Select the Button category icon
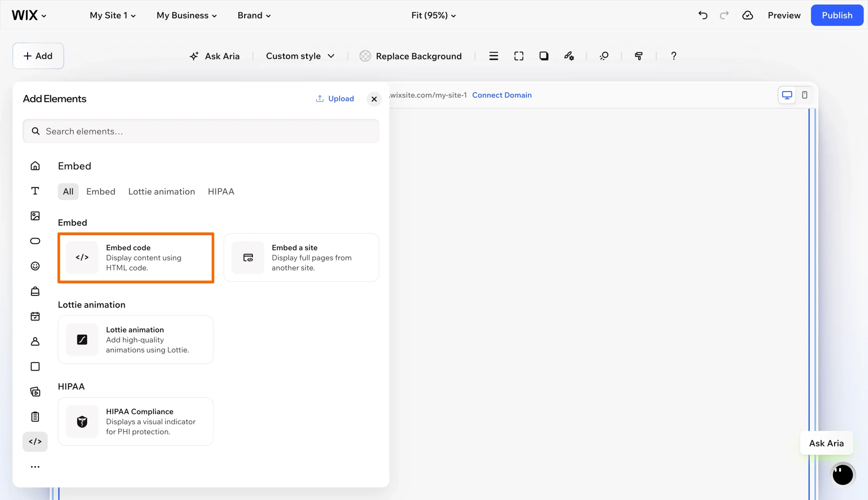The width and height of the screenshot is (868, 500). (x=35, y=241)
